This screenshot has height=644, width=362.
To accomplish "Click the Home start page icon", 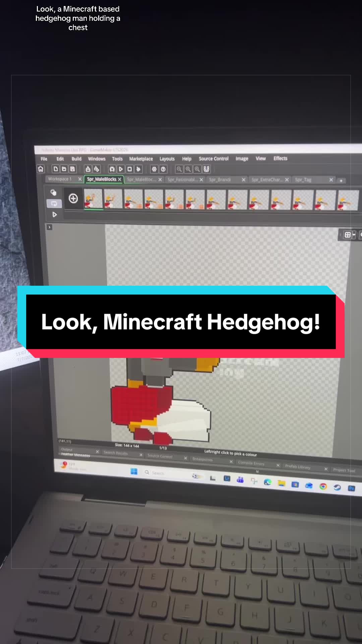I will pyautogui.click(x=41, y=169).
